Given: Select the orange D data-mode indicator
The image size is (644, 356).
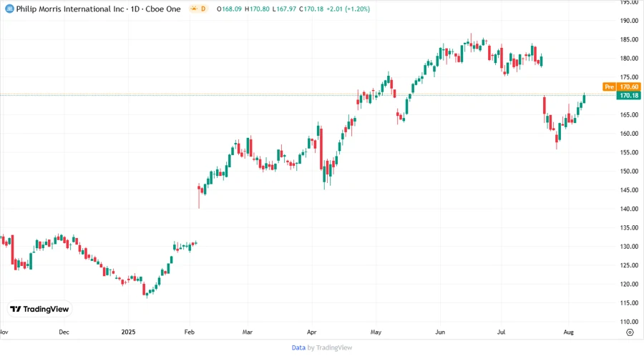Looking at the screenshot, I should 203,9.
